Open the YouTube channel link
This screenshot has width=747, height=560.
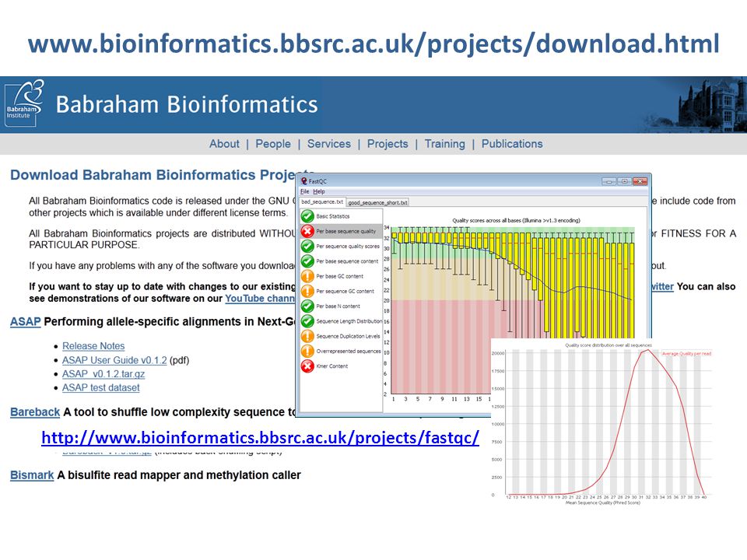260,299
